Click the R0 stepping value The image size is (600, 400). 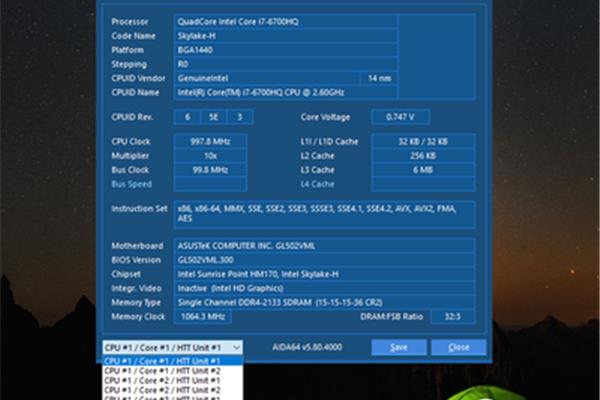click(285, 64)
